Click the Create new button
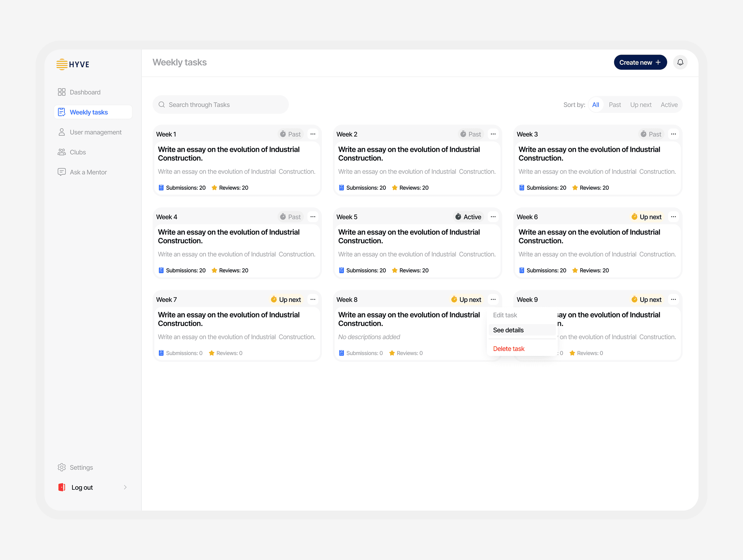Screen dimensions: 743x560 (x=640, y=62)
